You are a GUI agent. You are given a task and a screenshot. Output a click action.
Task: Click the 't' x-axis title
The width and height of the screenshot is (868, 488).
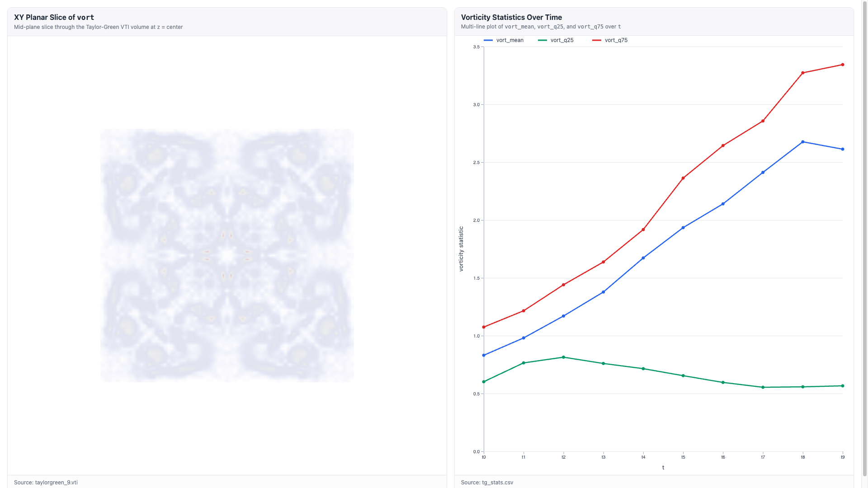663,468
